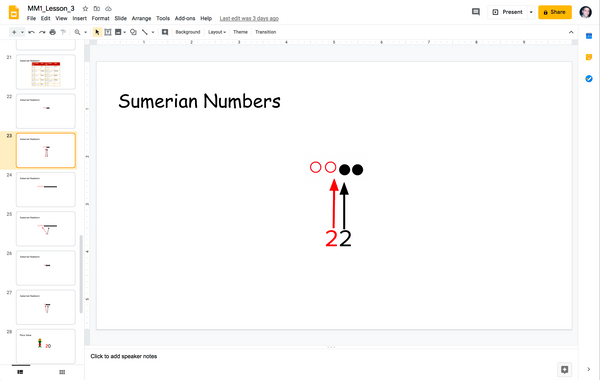Screen dimensions: 600x380
Task: Select the red digit 2 on slide
Action: point(331,238)
